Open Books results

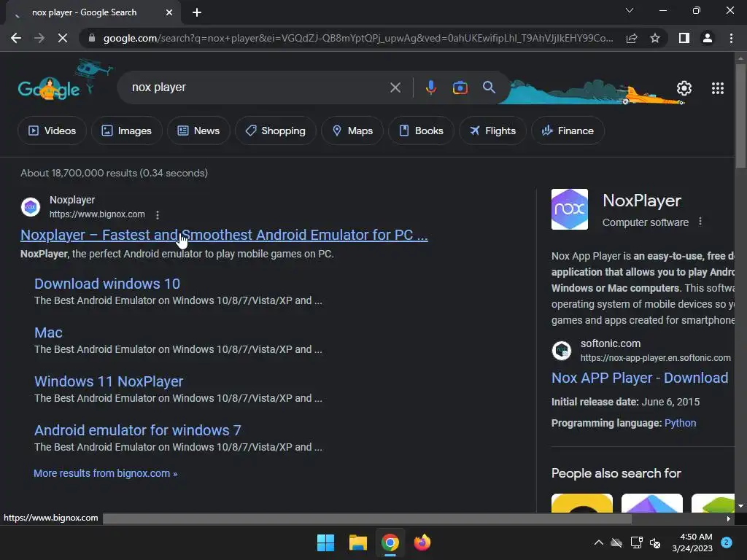[421, 131]
